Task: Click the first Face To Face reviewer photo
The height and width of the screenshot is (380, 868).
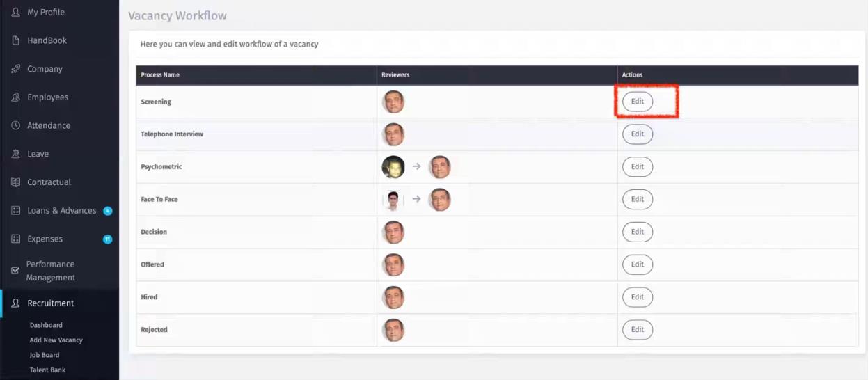Action: point(393,200)
